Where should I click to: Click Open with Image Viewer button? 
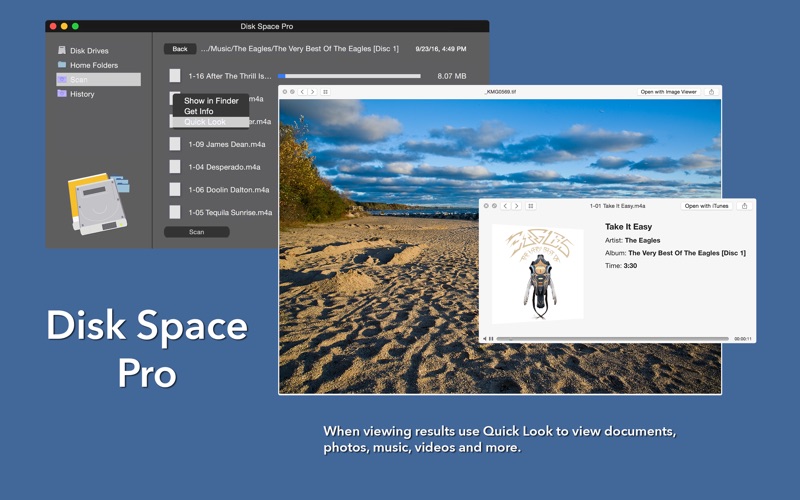point(668,92)
